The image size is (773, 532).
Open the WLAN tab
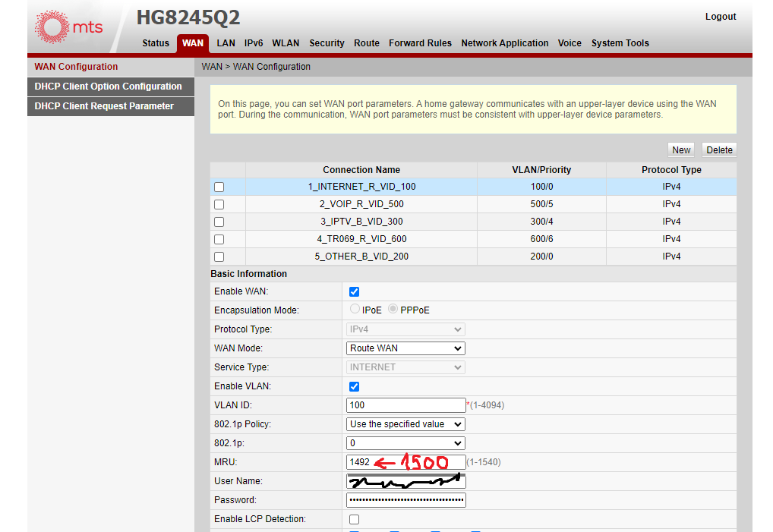click(286, 42)
